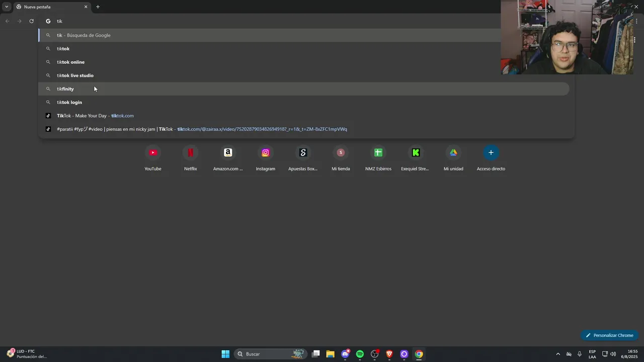Click the microphone icon in system tray

(580, 354)
